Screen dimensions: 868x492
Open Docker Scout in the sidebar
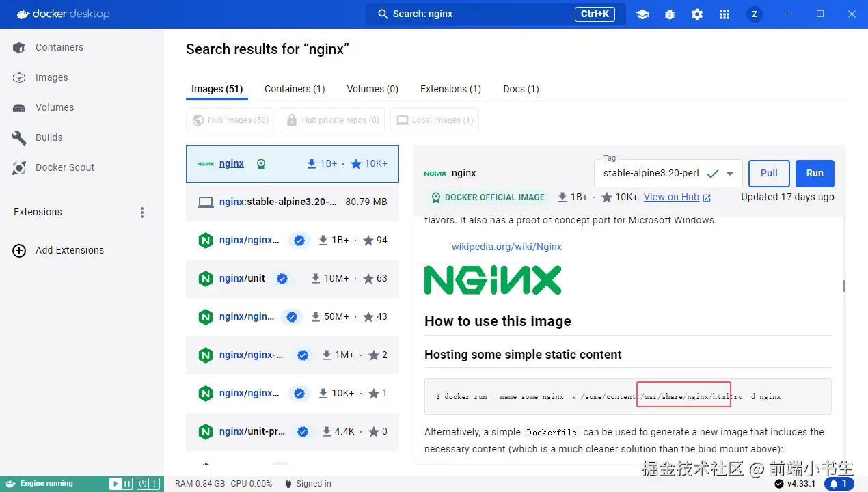(x=82, y=168)
